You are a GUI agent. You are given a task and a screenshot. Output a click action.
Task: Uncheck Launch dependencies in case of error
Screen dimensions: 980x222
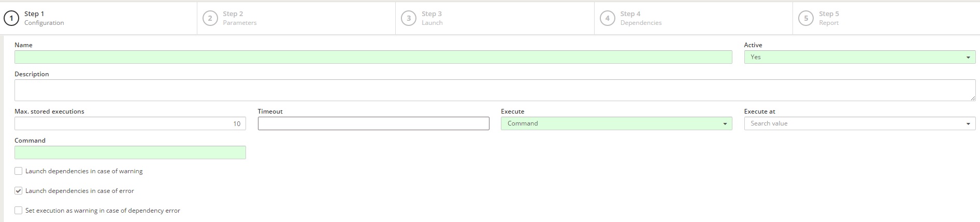click(x=19, y=191)
